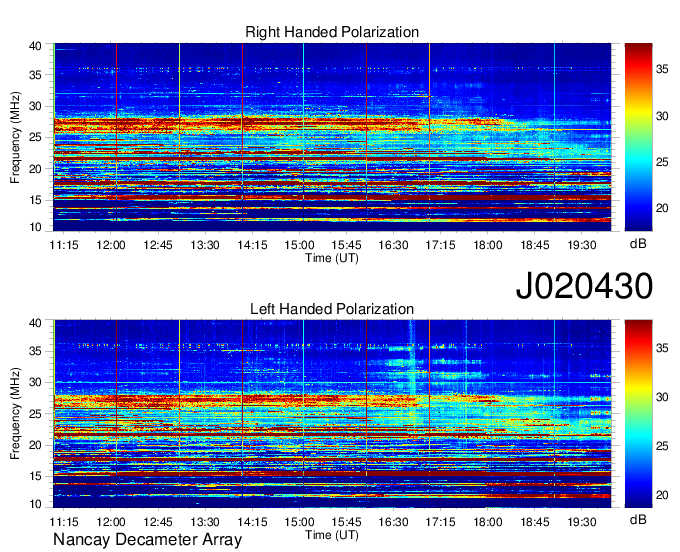Image resolution: width=680 pixels, height=552 pixels.
Task: Click the 40 MHz frequency tick of Right Handed plot
Action: [x=35, y=46]
